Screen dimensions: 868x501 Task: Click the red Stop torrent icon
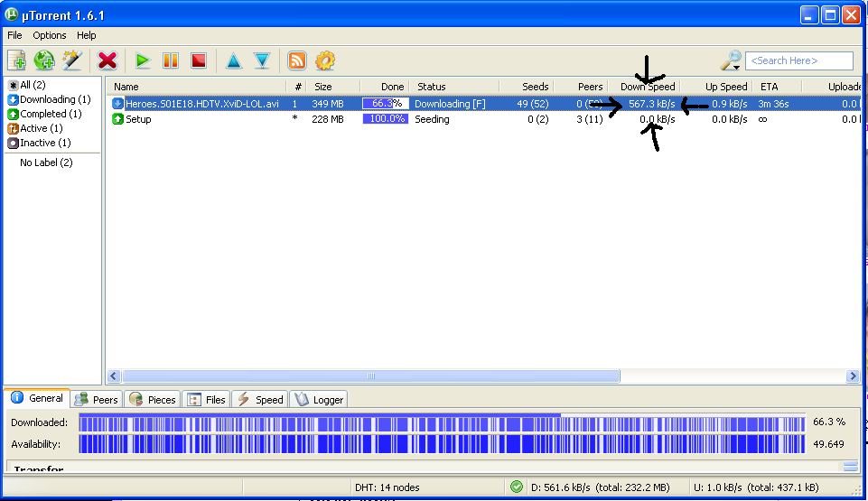198,60
